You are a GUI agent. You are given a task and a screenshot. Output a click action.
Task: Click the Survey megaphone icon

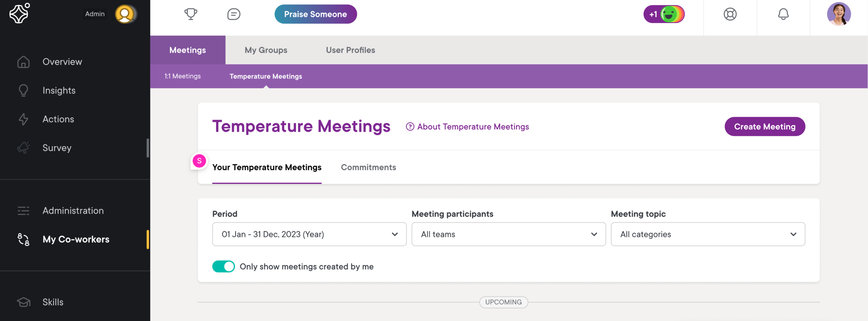[x=23, y=148]
